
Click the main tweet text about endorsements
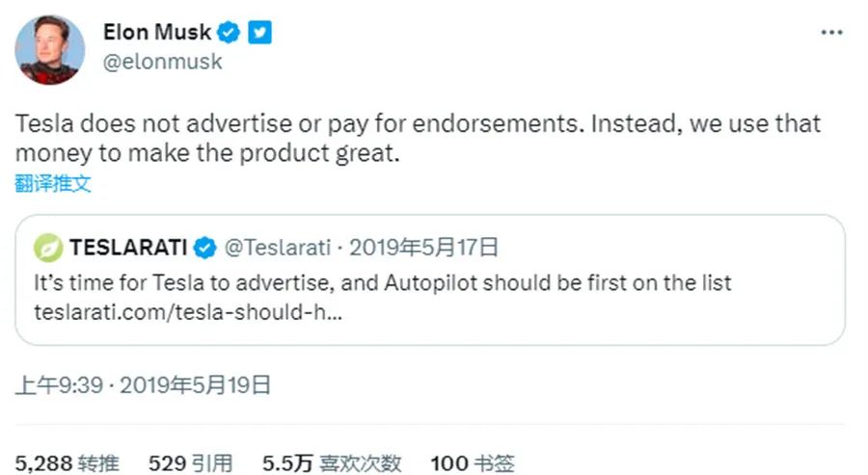pos(418,138)
